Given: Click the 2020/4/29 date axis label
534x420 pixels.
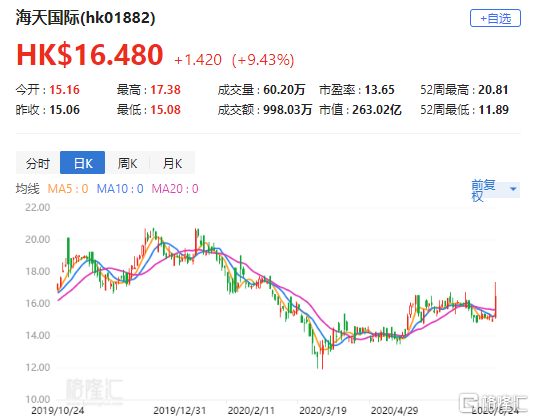Looking at the screenshot, I should pyautogui.click(x=394, y=410).
